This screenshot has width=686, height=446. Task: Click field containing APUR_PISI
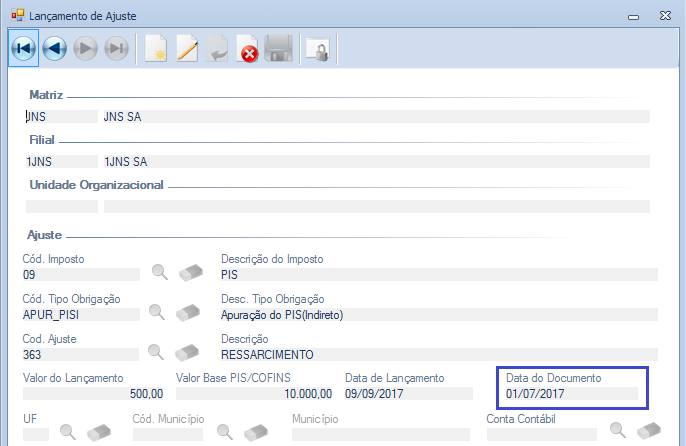(x=81, y=315)
